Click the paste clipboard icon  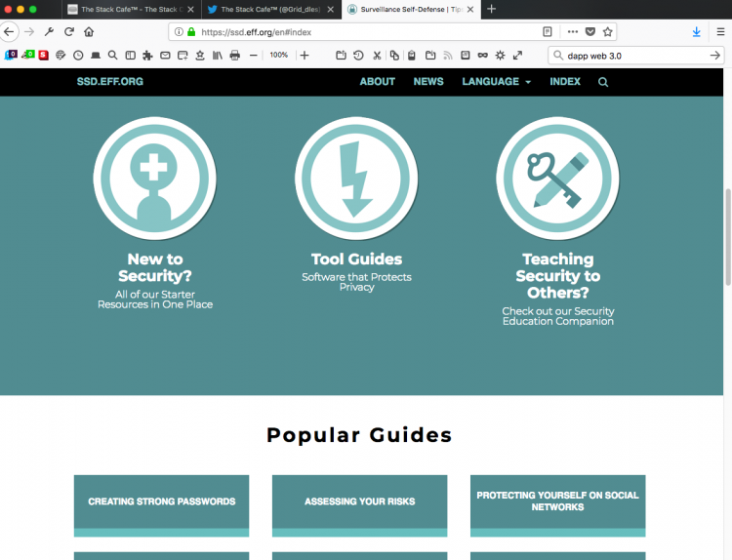click(x=411, y=55)
